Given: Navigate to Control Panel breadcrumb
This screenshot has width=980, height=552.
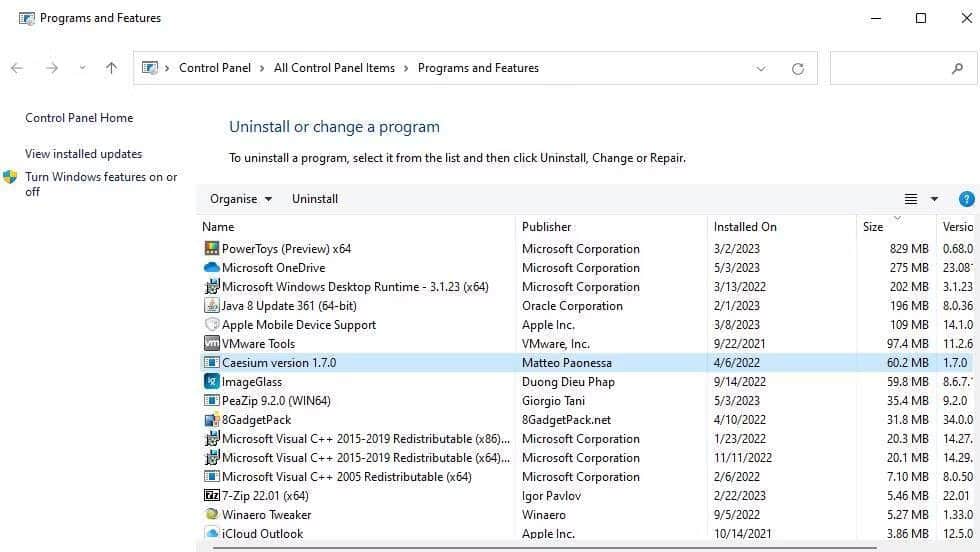Looking at the screenshot, I should pos(215,68).
